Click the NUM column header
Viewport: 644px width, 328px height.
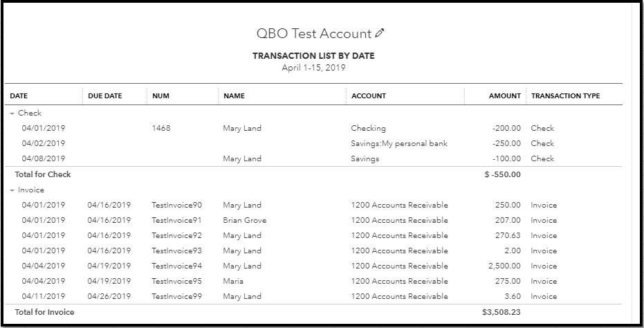160,96
